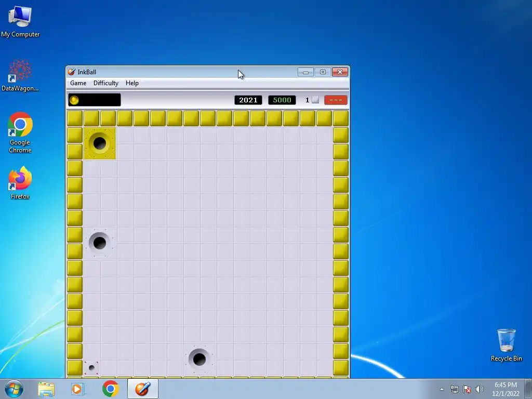532x399 pixels.
Task: Click the yellow hole in the game board
Action: pyautogui.click(x=100, y=143)
